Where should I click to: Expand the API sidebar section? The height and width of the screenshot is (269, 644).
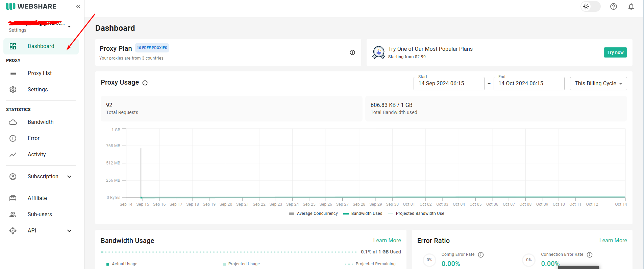[69, 231]
